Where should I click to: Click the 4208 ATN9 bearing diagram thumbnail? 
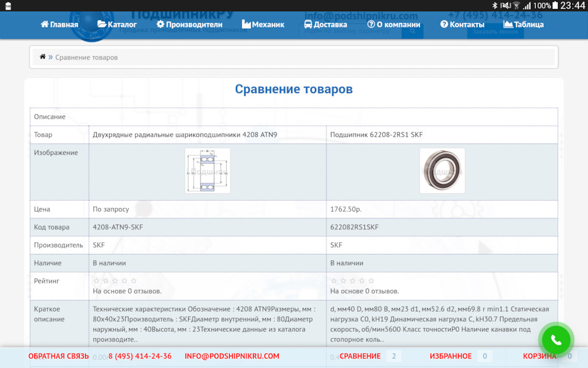pos(208,171)
